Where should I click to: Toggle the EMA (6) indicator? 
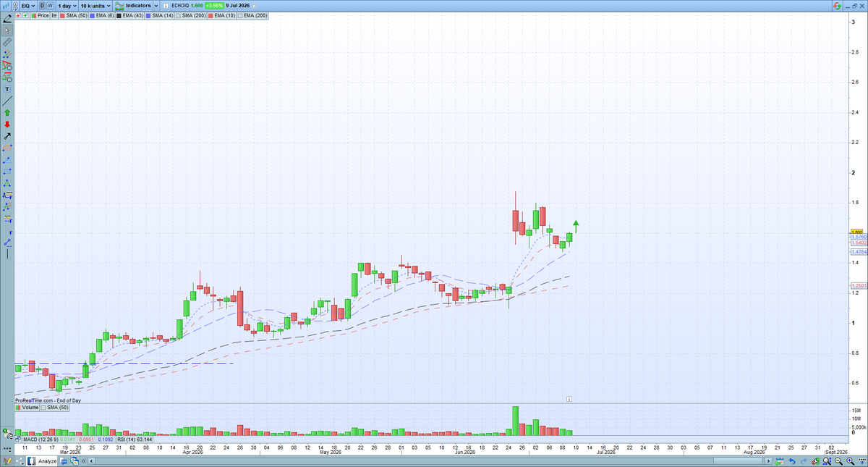(101, 15)
